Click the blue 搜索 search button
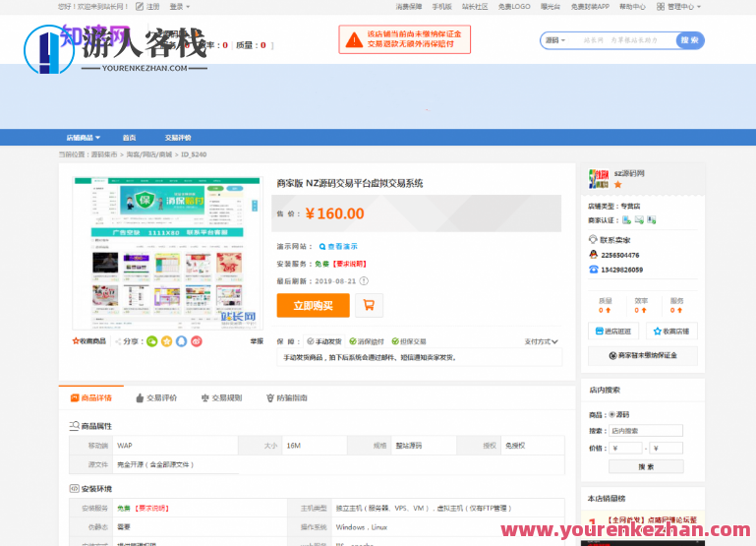This screenshot has height=546, width=756. pos(690,40)
